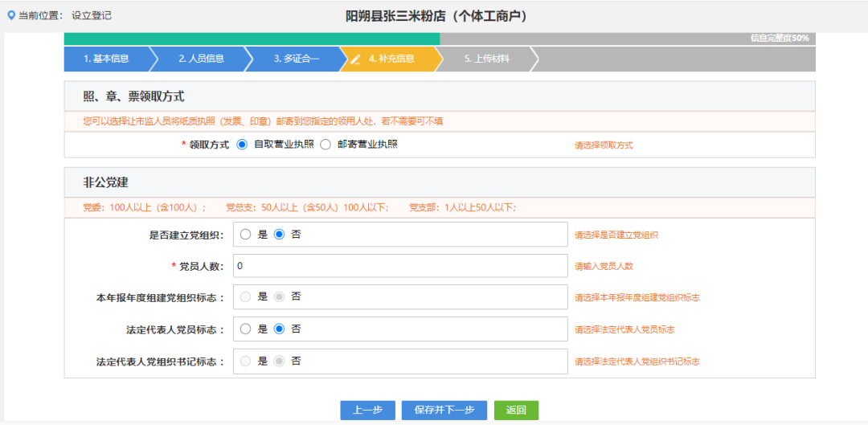This screenshot has width=868, height=425.
Task: Select 是 for 是否建立党组织
Action: coord(246,235)
